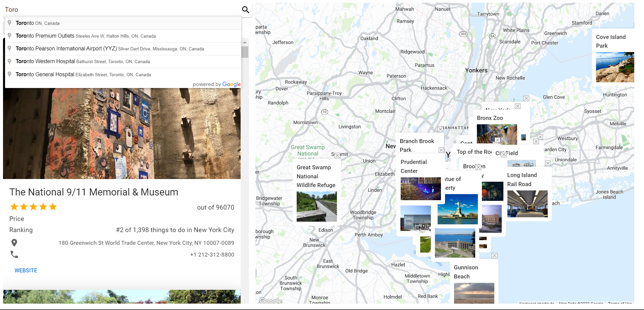This screenshot has height=310, width=644.
Task: Open the coastal fort photo below Statue of Liberty
Action: pos(455,243)
